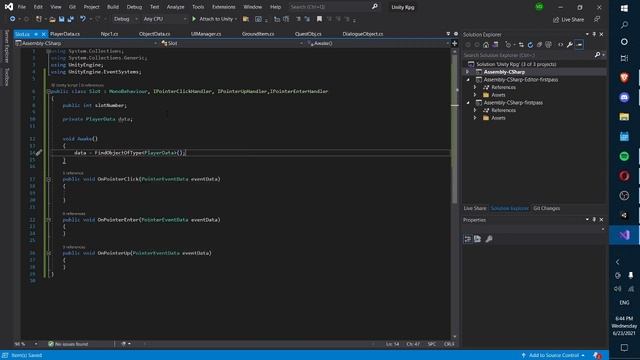Collapse the Assembly-CSharp-firstpass project node
This screenshot has width=640, height=360.
coord(468,103)
